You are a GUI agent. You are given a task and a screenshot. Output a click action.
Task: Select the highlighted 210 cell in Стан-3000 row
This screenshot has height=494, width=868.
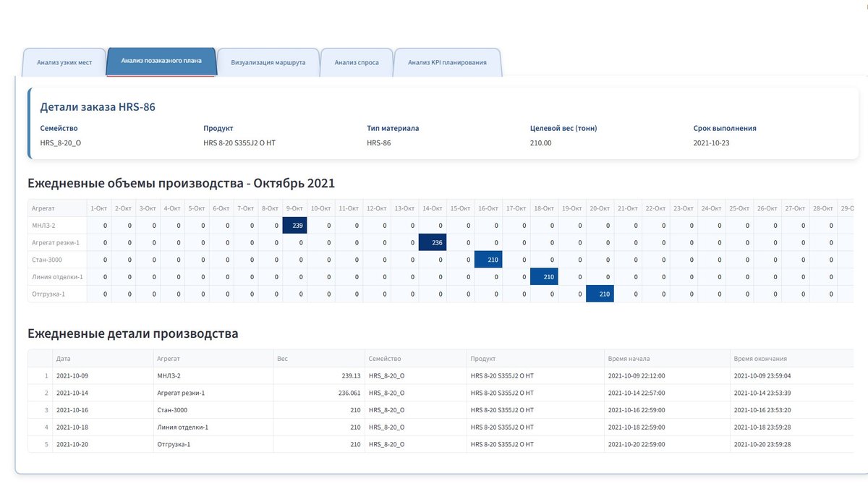click(x=488, y=260)
